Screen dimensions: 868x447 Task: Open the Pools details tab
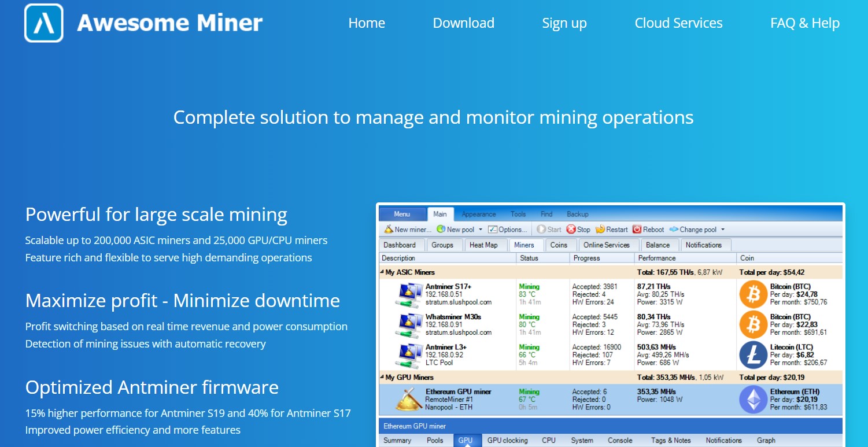tap(435, 440)
